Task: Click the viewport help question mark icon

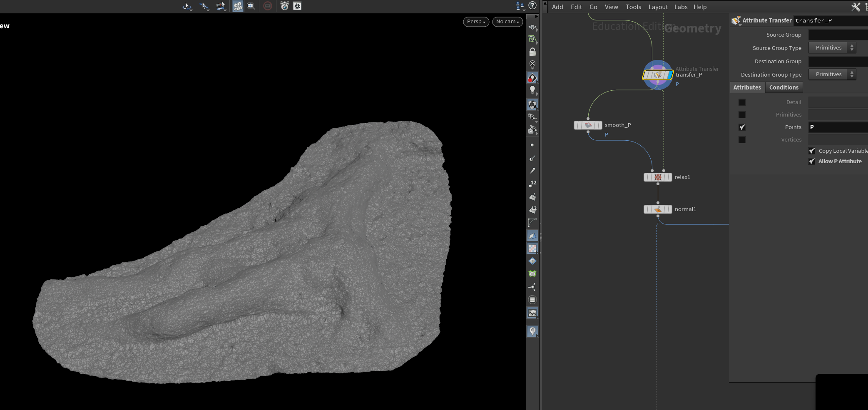Action: (x=532, y=5)
